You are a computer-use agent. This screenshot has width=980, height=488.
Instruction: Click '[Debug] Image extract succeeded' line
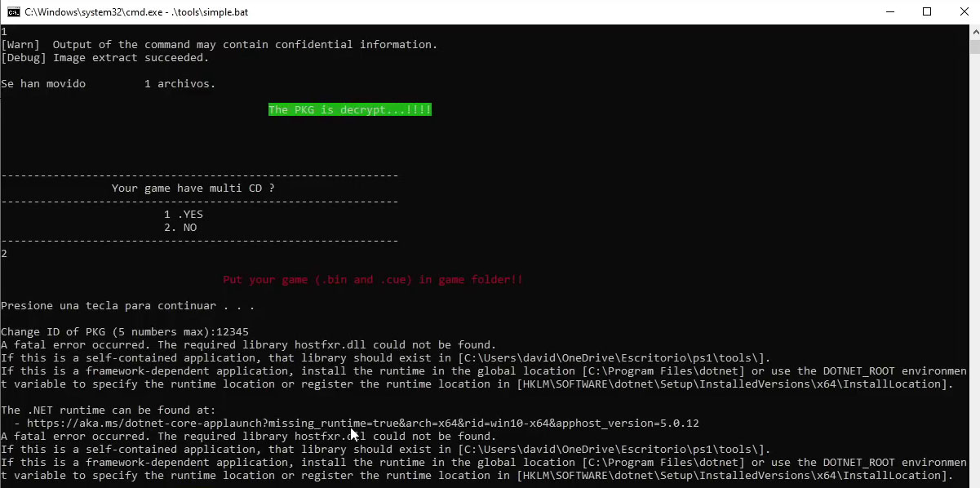[x=105, y=57]
